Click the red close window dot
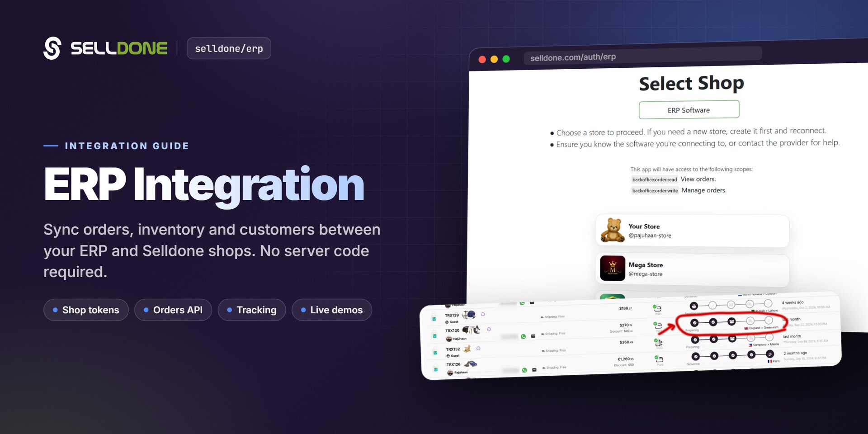868x434 pixels. point(482,60)
